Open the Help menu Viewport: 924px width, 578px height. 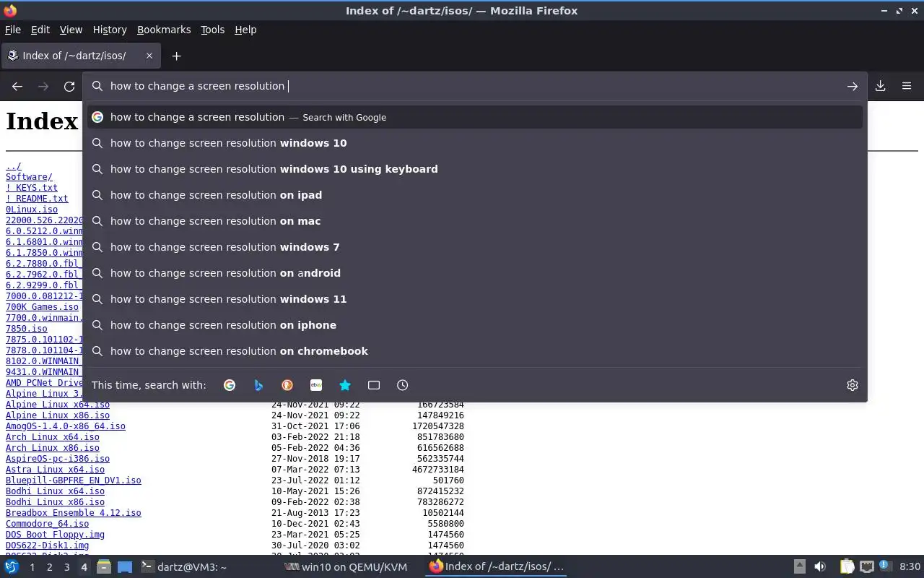click(245, 30)
